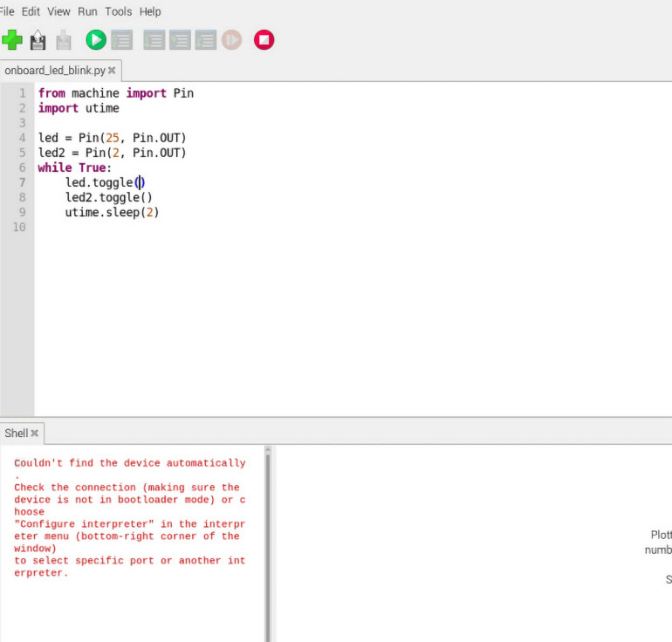
Task: Open the File menu
Action: (x=7, y=11)
